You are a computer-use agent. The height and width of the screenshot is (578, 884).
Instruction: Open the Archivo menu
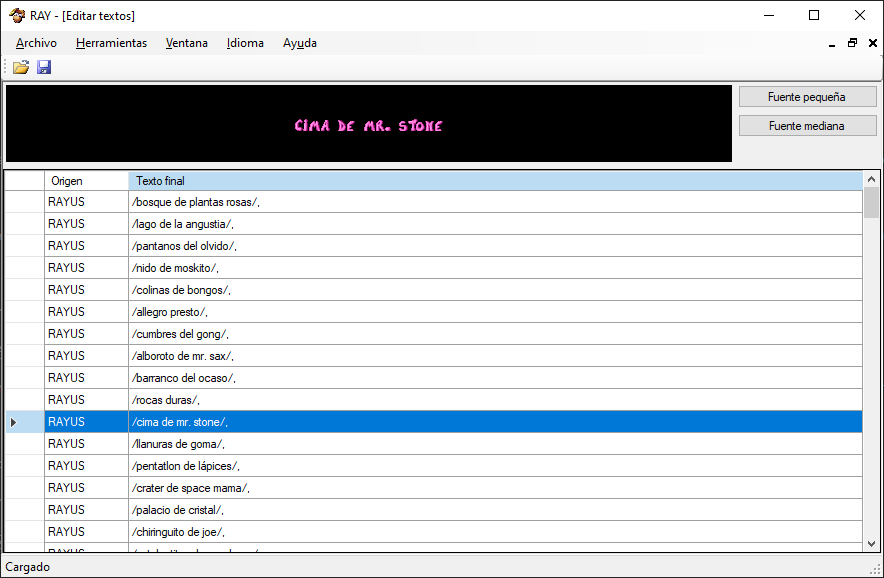36,43
